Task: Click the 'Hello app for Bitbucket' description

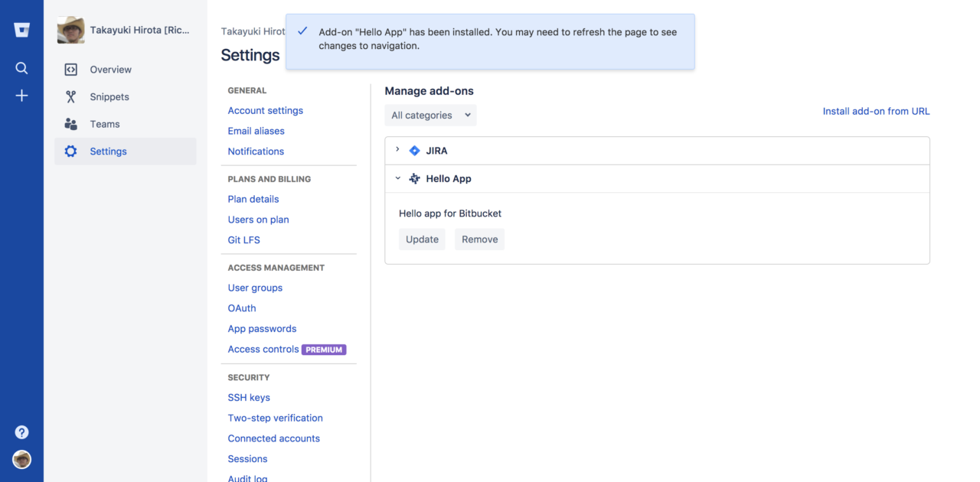Action: tap(450, 213)
